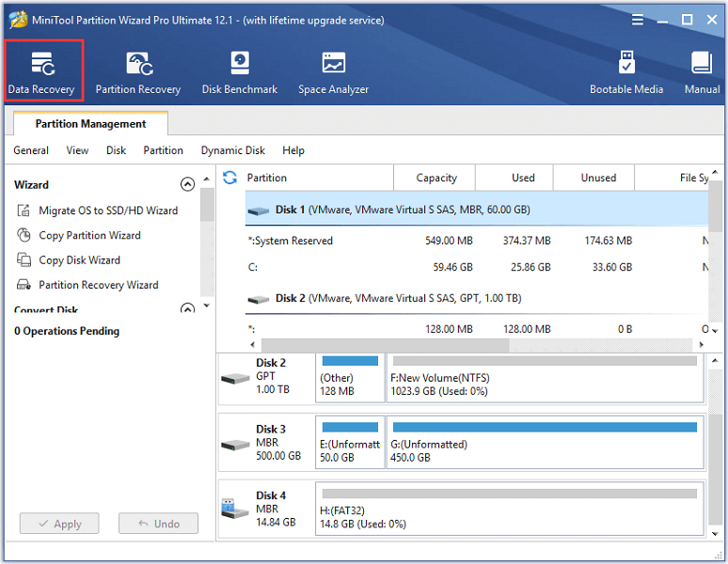The height and width of the screenshot is (564, 728).
Task: Click the Partition Recovery Wizard icon
Action: point(24,284)
